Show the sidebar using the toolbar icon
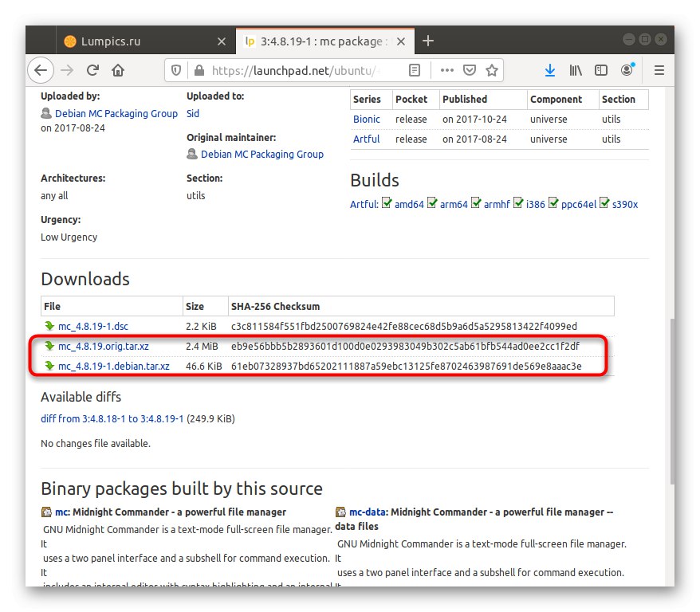Viewport: 700px width, 612px height. click(x=601, y=70)
